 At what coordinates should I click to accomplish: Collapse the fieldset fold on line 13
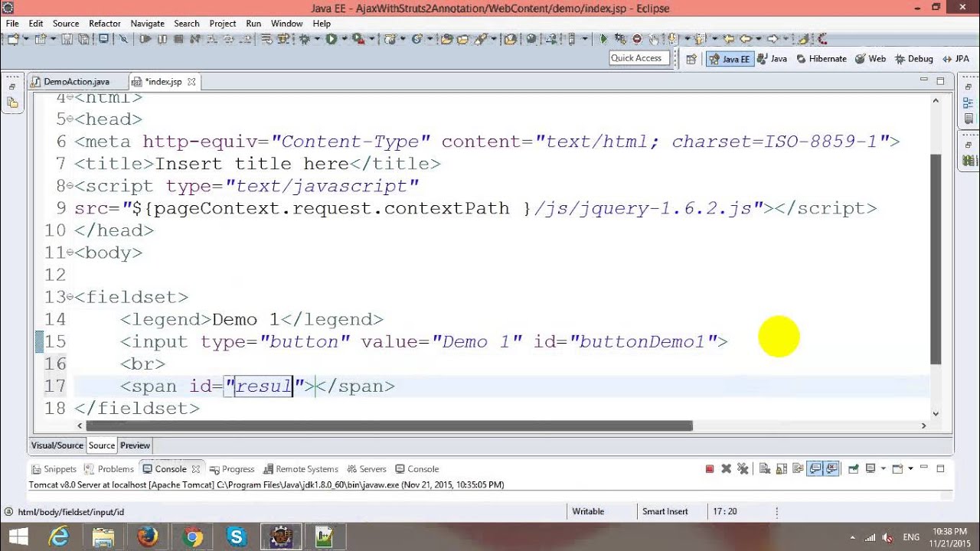(x=70, y=296)
